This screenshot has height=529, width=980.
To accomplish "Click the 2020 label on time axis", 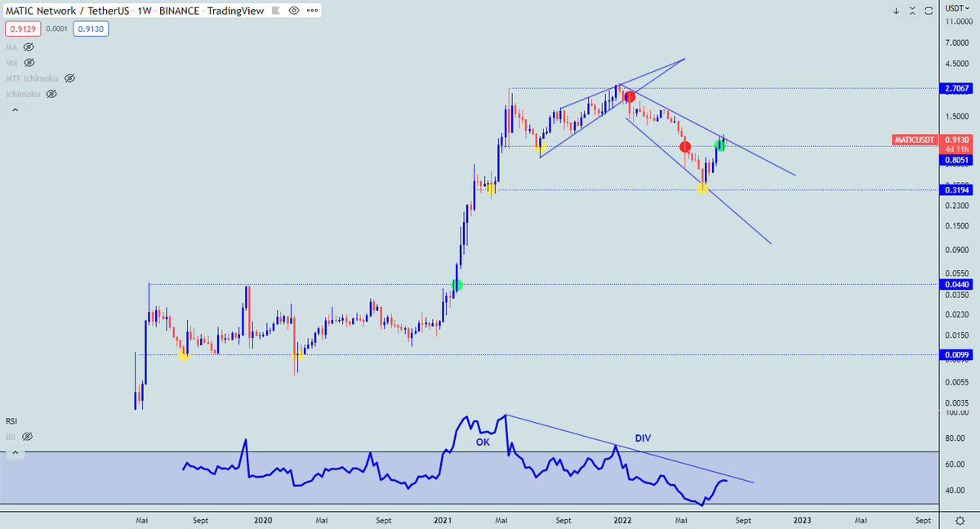I will 262,519.
